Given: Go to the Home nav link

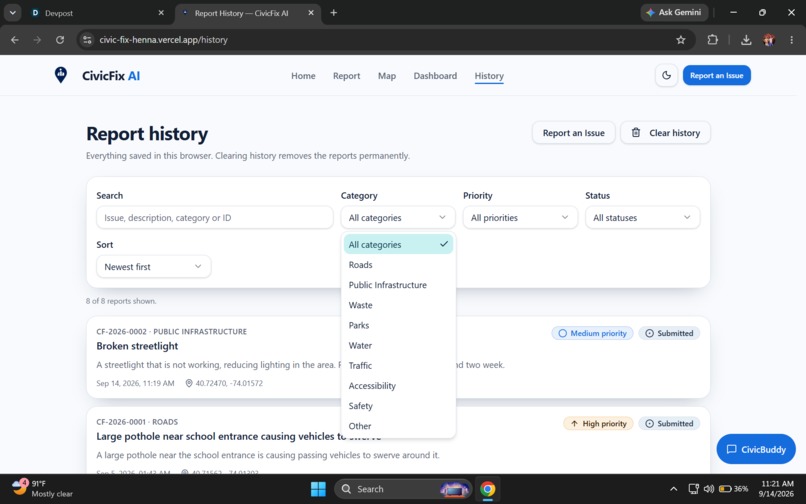Looking at the screenshot, I should click(x=303, y=76).
